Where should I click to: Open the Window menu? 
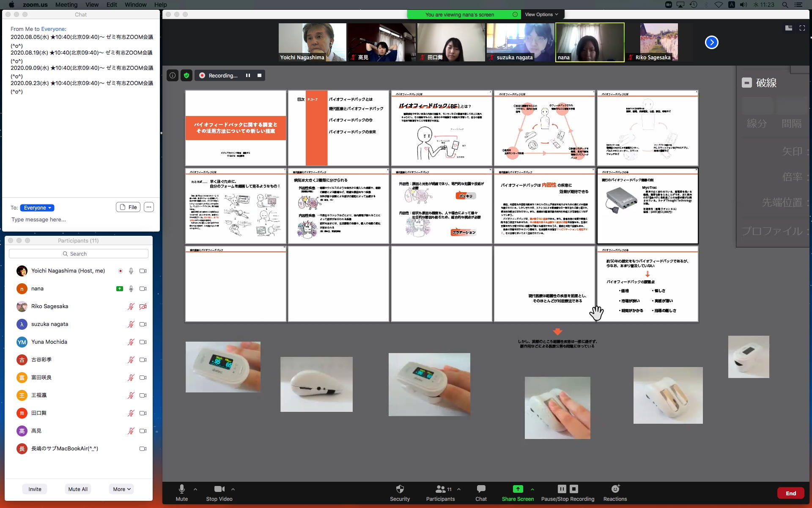tap(135, 5)
